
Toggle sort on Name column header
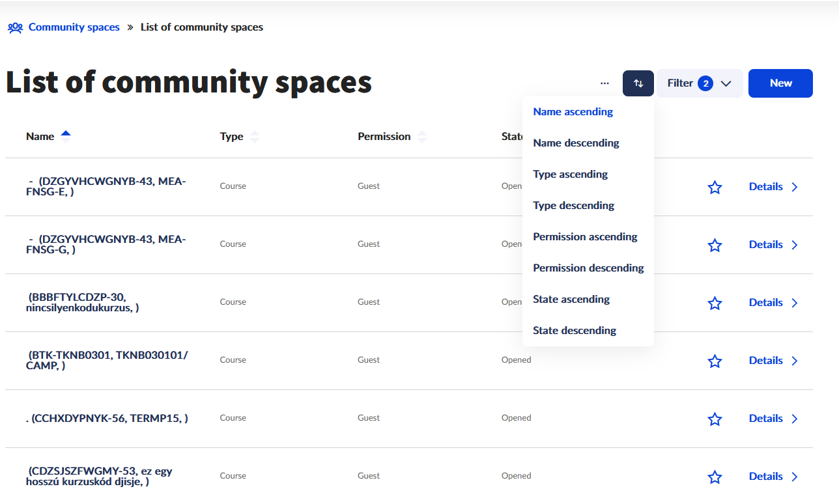pyautogui.click(x=65, y=136)
